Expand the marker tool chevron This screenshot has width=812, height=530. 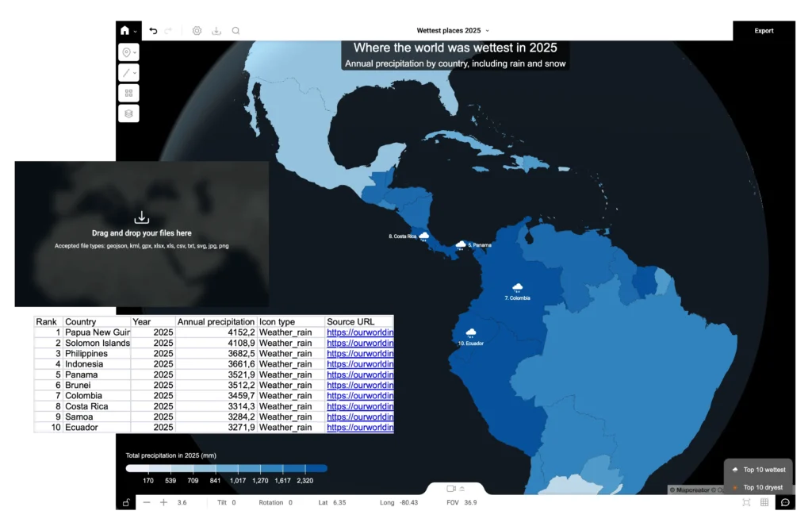click(135, 52)
